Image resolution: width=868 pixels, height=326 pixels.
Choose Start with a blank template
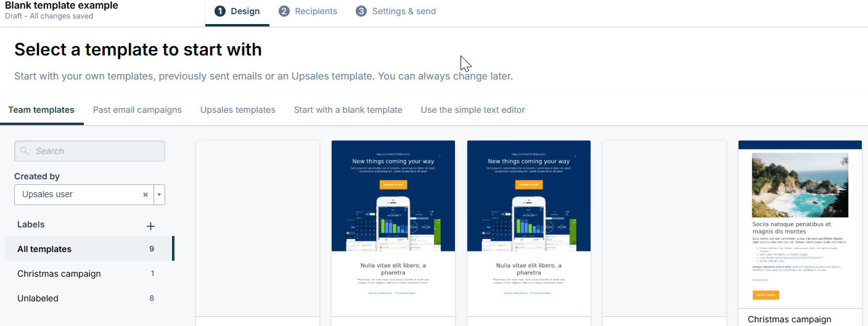pyautogui.click(x=348, y=110)
